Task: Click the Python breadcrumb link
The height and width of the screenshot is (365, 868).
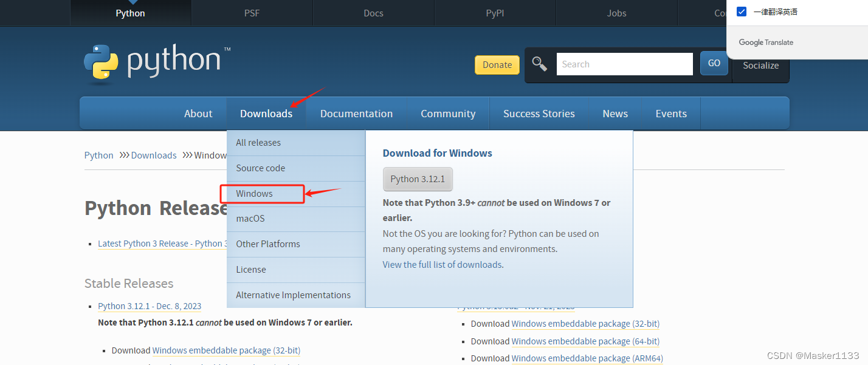Action: tap(98, 155)
